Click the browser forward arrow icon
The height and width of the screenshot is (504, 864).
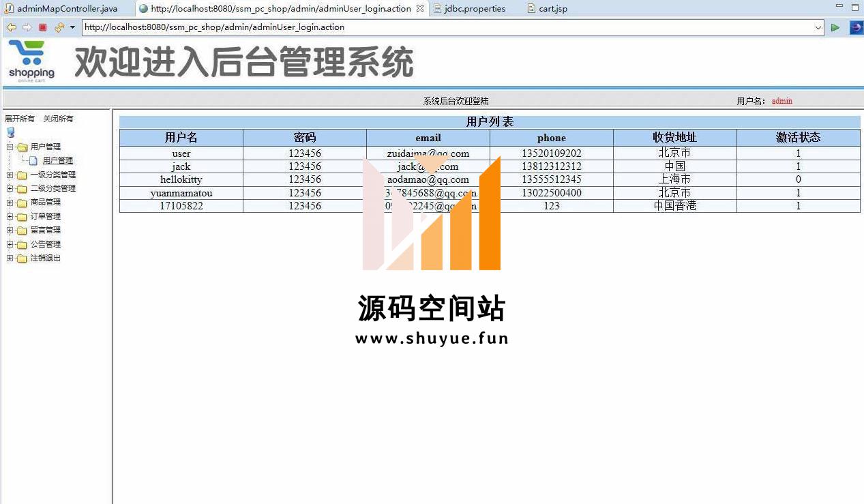pyautogui.click(x=27, y=27)
